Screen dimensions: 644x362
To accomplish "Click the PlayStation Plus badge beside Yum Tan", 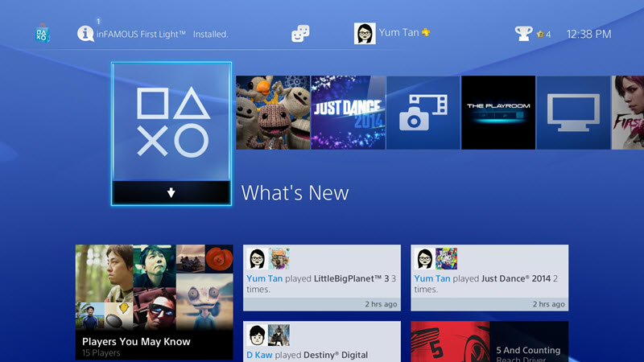I will tap(426, 33).
